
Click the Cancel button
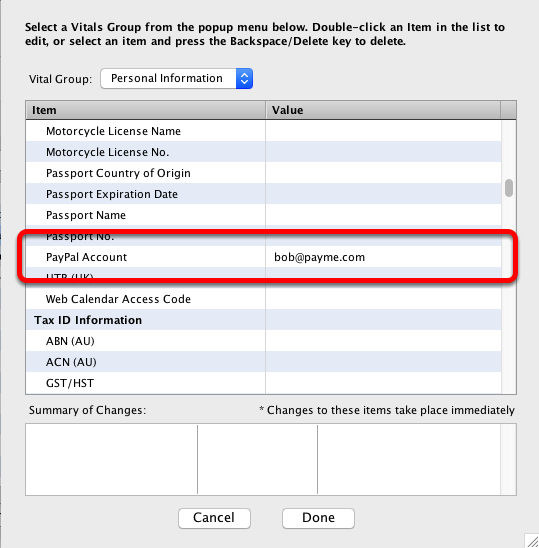click(x=214, y=518)
